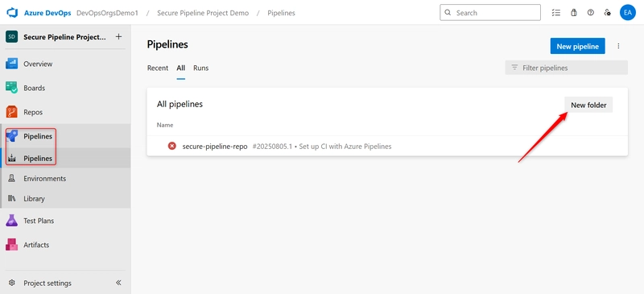This screenshot has width=644, height=294.
Task: Click the New pipeline button
Action: pos(577,47)
